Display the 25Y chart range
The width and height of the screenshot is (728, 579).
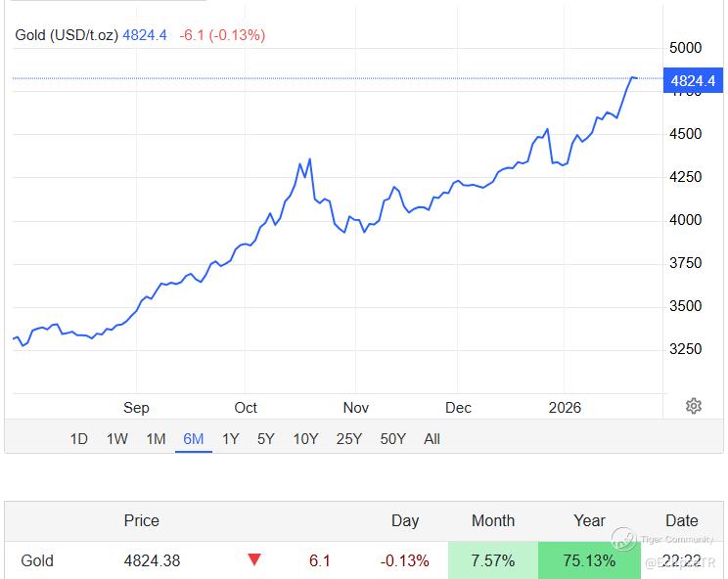(349, 439)
